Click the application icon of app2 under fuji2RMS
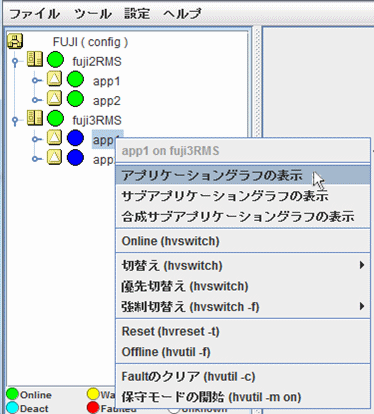Screen dimensions: 374x414 pyautogui.click(x=54, y=98)
